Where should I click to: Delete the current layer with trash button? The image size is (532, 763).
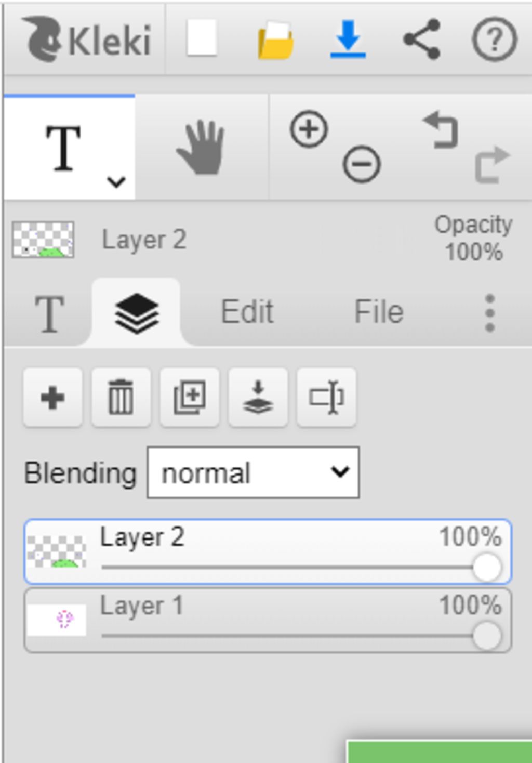tap(121, 398)
